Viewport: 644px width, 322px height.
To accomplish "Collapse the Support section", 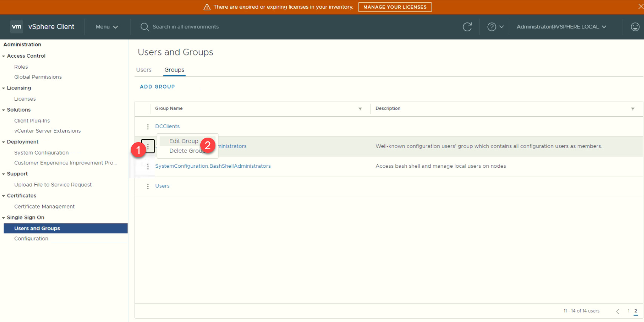I will [4, 174].
